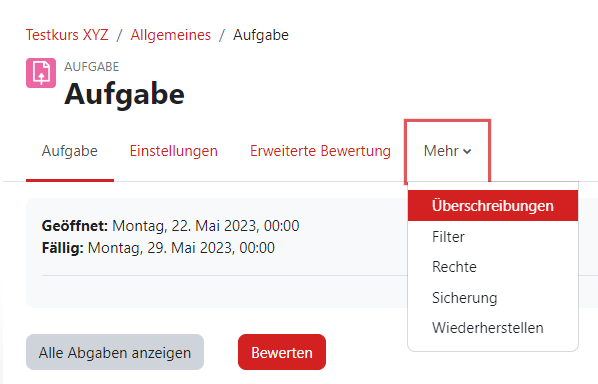Click the pink assignment upload icon
The width and height of the screenshot is (598, 384).
coord(41,73)
